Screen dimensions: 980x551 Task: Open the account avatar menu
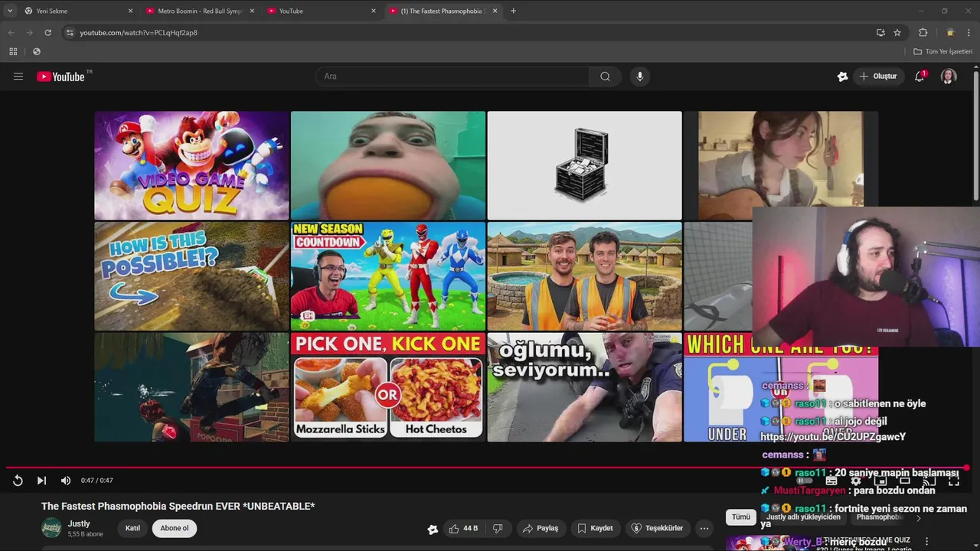tap(949, 77)
